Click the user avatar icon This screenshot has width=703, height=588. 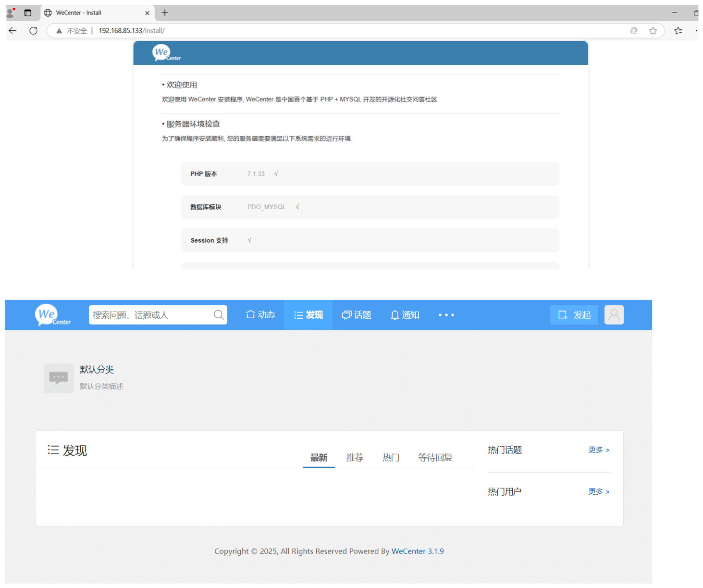(x=614, y=315)
